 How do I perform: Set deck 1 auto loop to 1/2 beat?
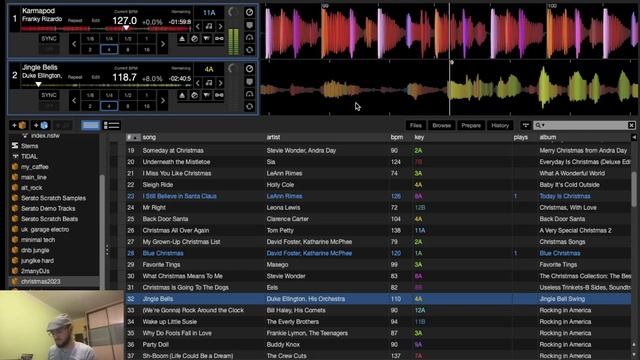click(128, 39)
